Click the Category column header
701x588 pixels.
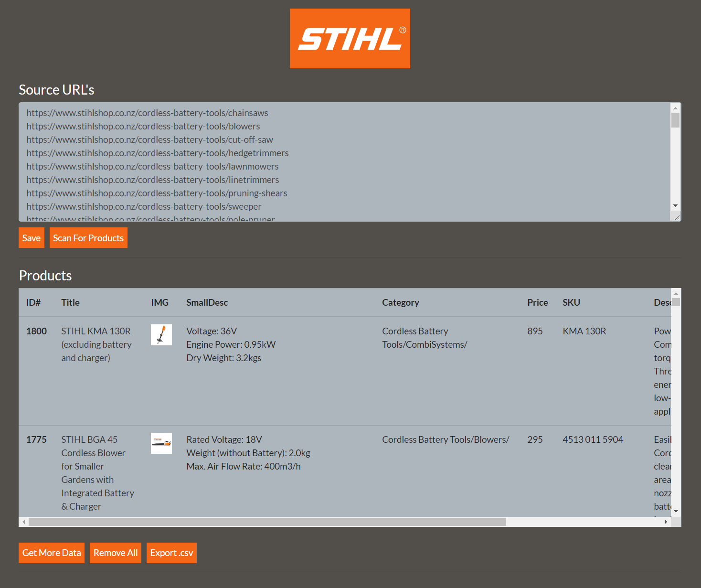tap(401, 302)
